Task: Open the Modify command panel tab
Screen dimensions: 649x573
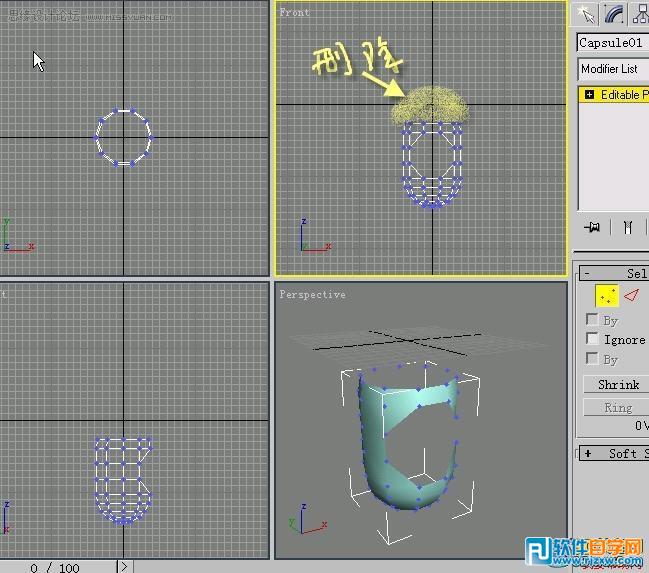Action: click(x=614, y=14)
